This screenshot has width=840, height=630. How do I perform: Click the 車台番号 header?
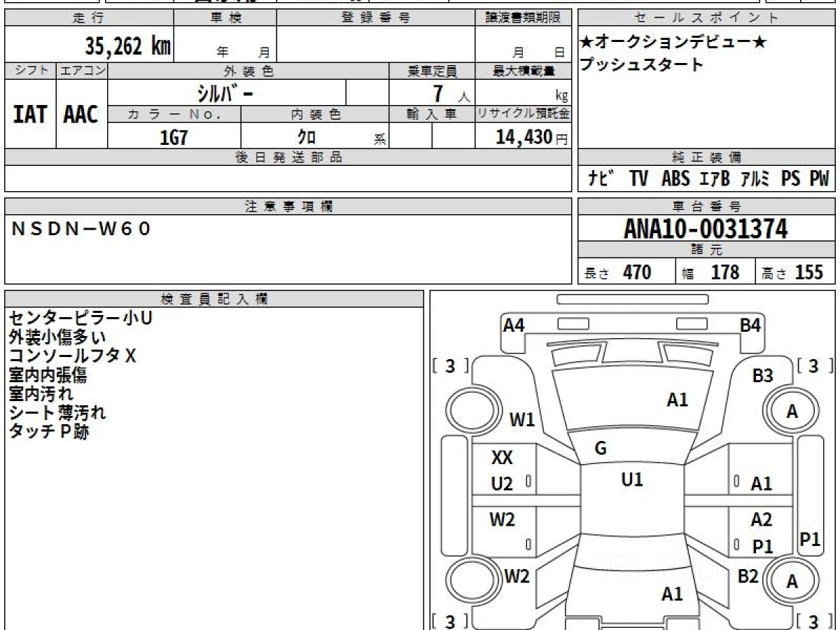pyautogui.click(x=707, y=206)
